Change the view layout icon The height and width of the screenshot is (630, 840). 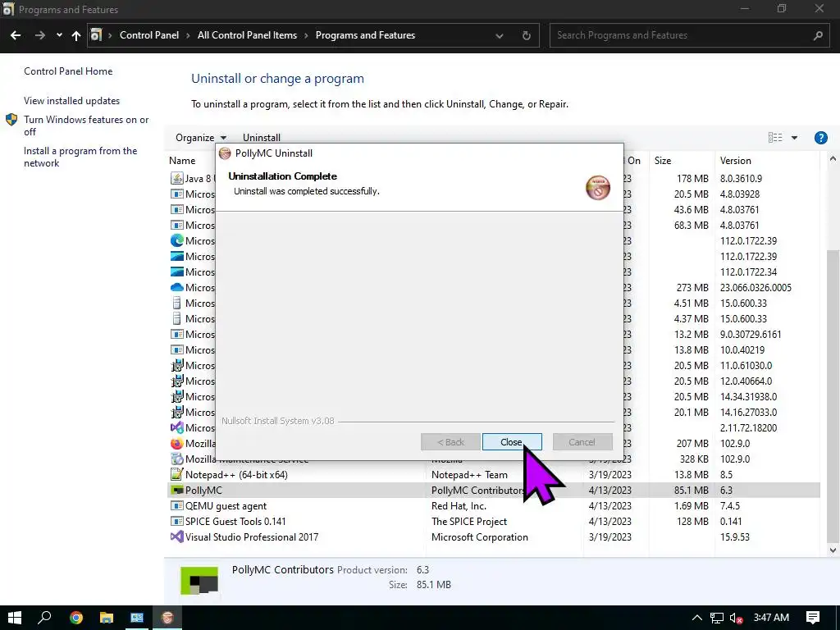774,138
